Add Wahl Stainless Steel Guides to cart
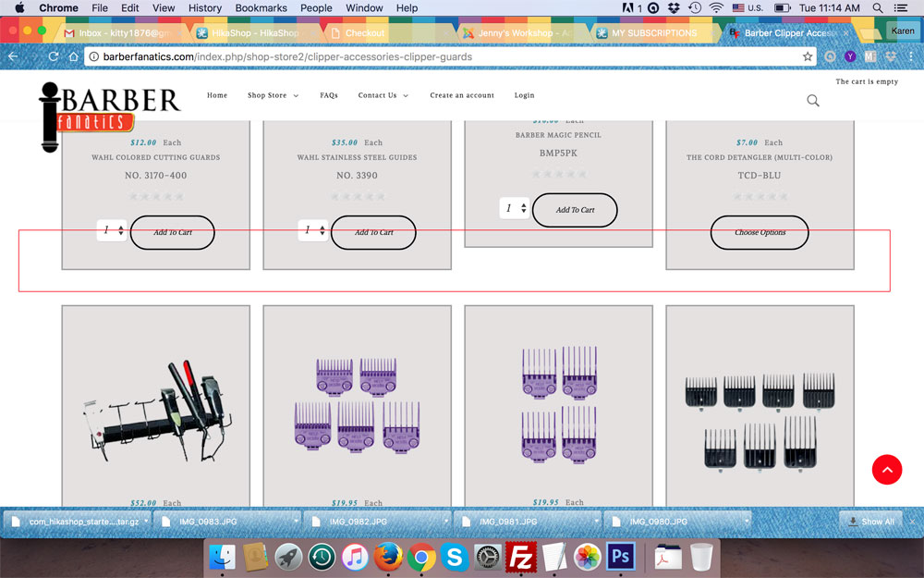Screen dimensions: 924x578 pos(373,232)
